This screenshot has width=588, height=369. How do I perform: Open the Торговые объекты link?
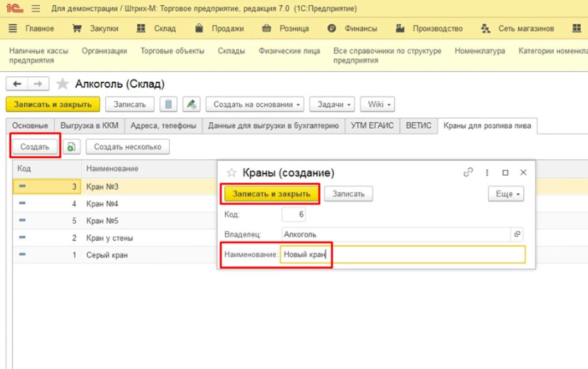click(x=172, y=51)
